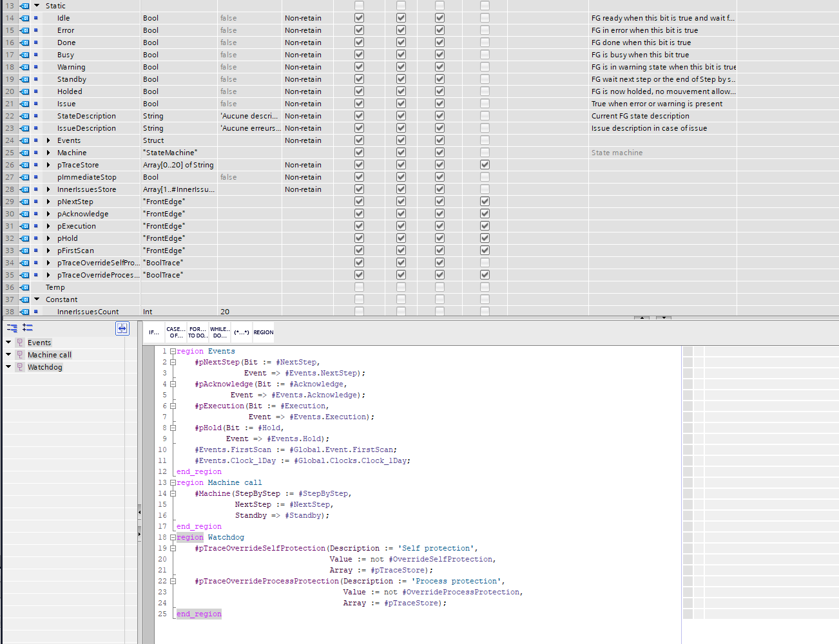Toggle the first checkbox in the pHold row
Screen dimensions: 839x644
pos(360,238)
